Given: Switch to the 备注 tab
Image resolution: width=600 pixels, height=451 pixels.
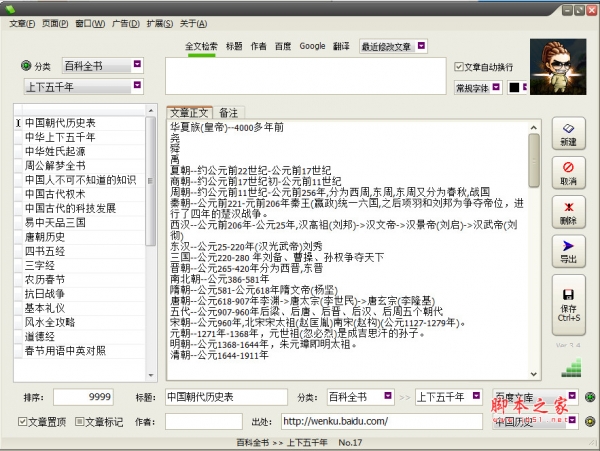Looking at the screenshot, I should click(228, 113).
